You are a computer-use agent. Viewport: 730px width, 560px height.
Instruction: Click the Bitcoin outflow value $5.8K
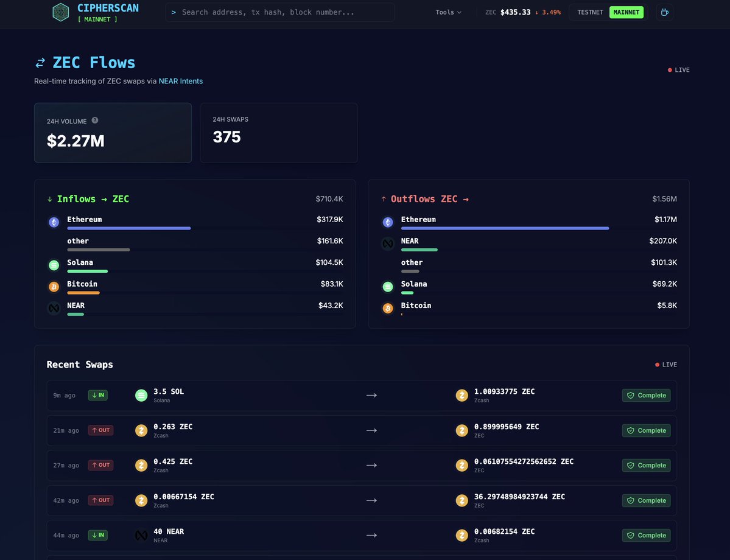pos(667,306)
